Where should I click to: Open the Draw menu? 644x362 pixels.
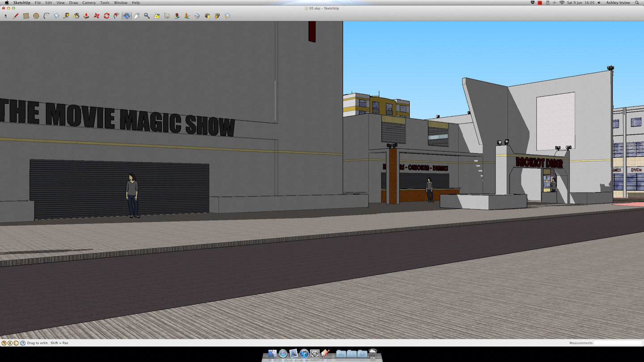[73, 3]
